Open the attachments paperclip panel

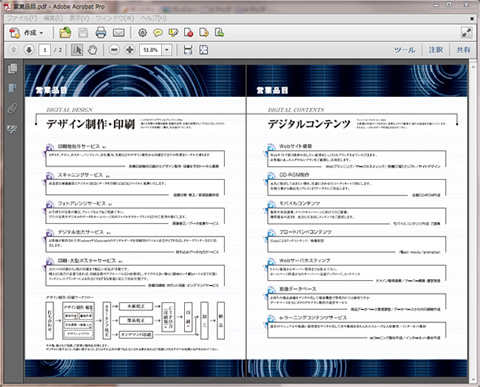13,109
